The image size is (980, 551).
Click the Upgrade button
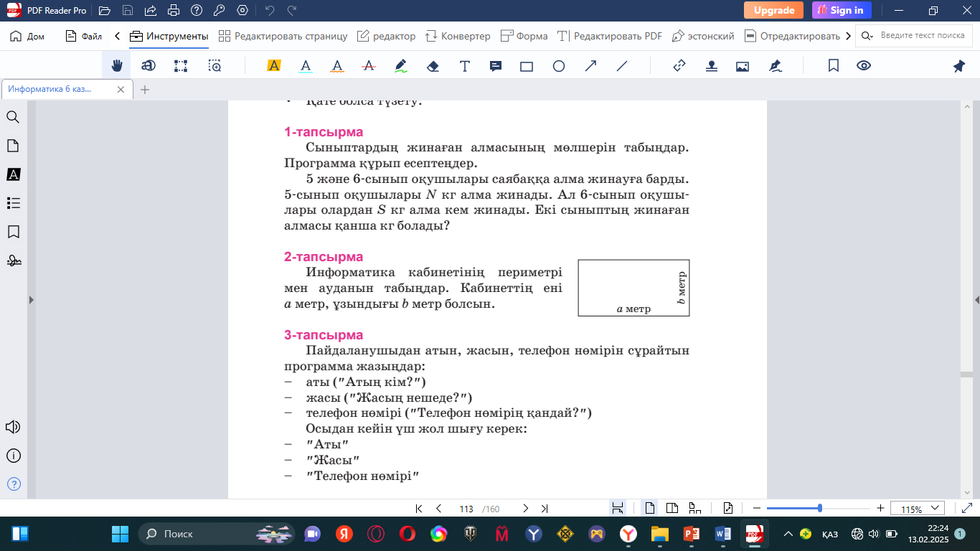tap(773, 10)
